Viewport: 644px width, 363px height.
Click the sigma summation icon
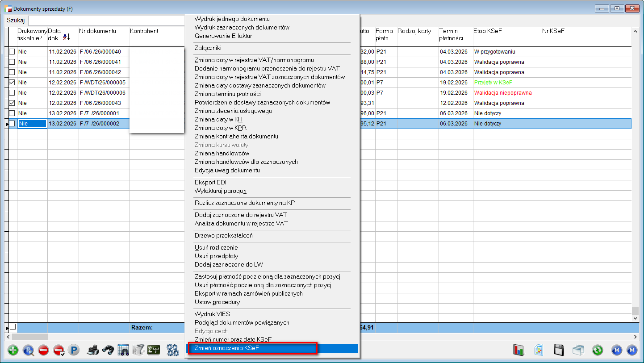(154, 350)
